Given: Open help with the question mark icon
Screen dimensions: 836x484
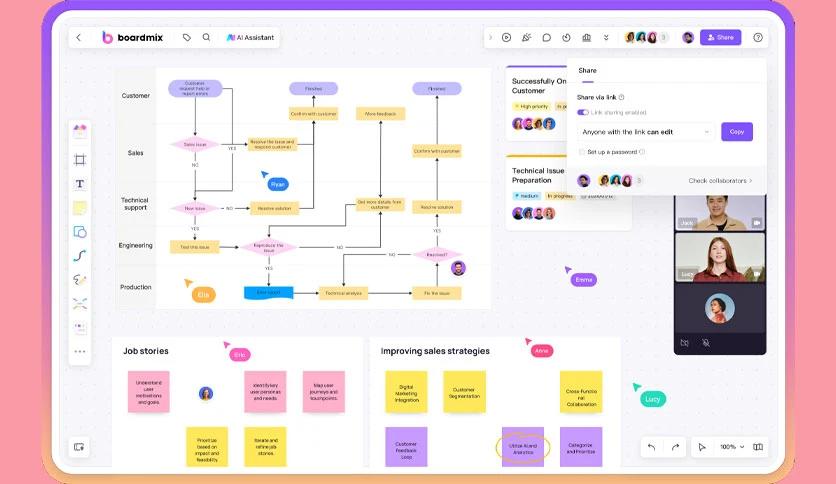Looking at the screenshot, I should click(x=758, y=37).
